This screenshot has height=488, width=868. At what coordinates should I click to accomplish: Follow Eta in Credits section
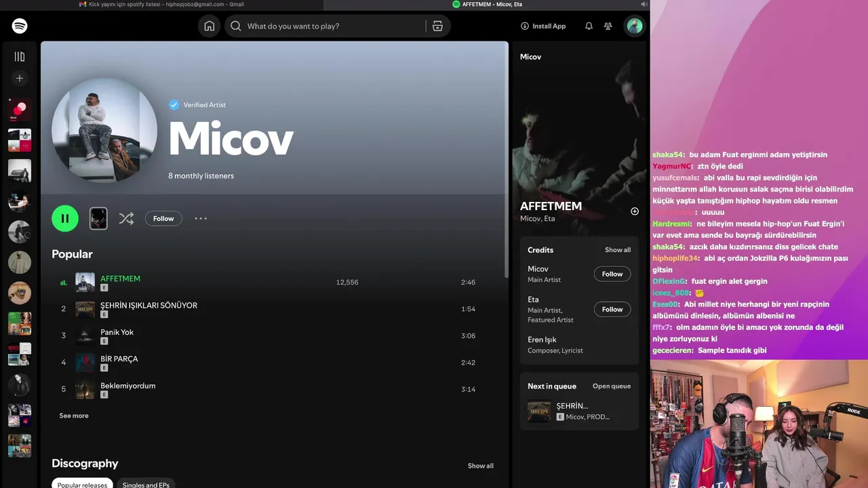point(612,309)
